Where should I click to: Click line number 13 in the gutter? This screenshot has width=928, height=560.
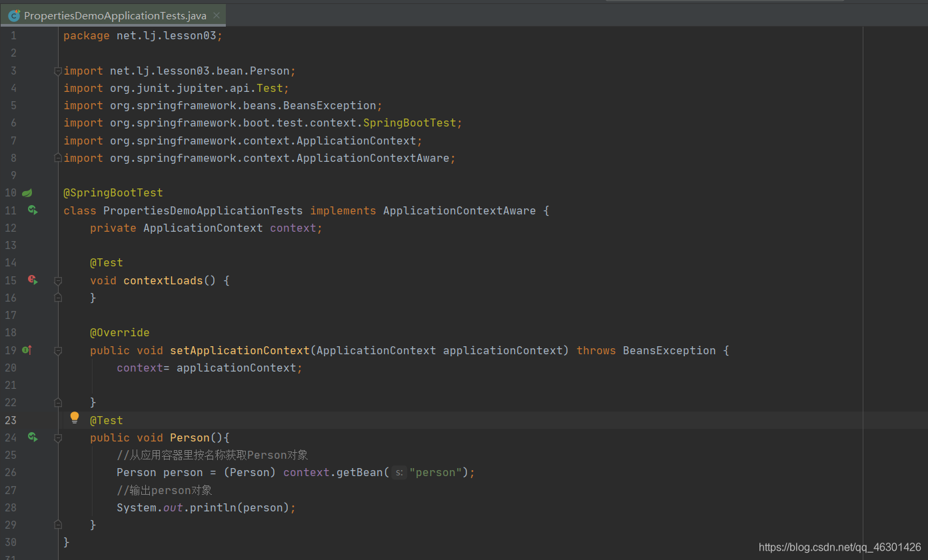11,246
